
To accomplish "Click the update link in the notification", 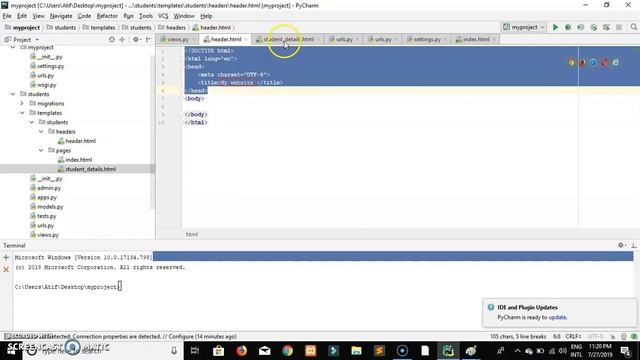I will [x=557, y=317].
